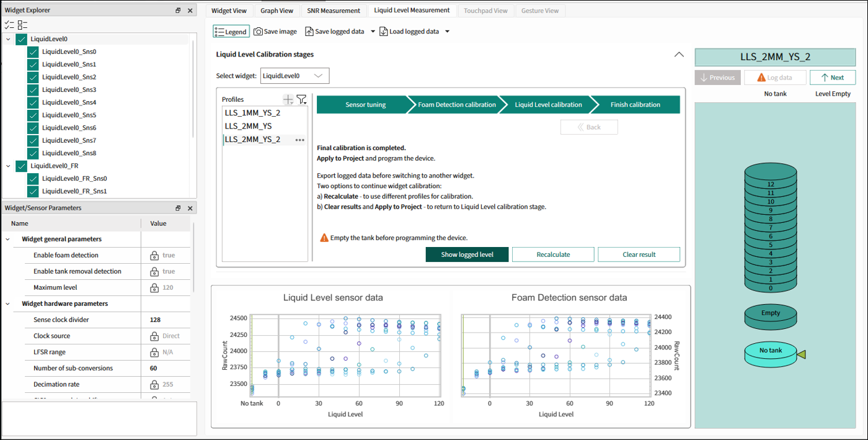Open the SNR Measurement tab
This screenshot has height=440, width=868.
point(334,11)
